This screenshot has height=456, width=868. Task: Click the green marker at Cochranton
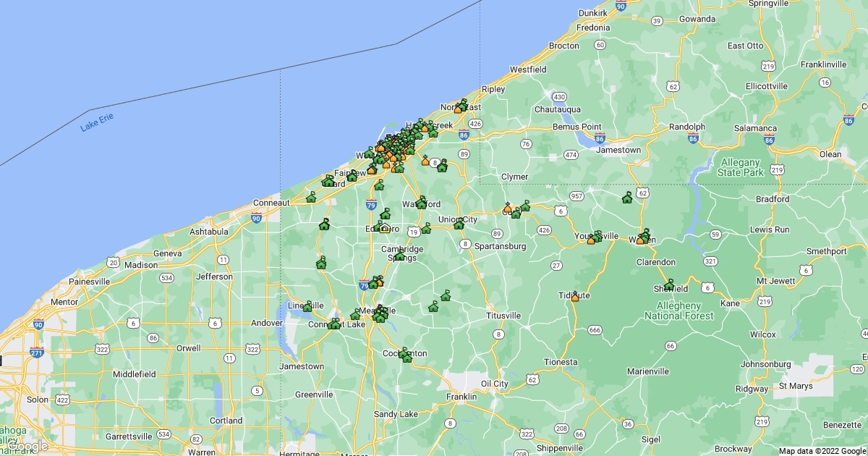406,356
